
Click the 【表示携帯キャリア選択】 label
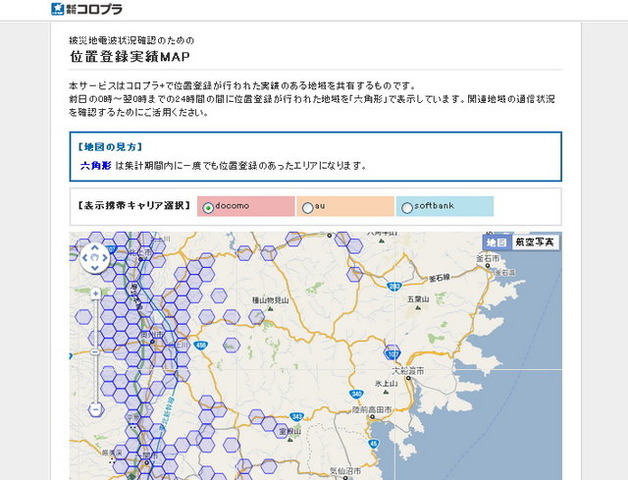click(134, 206)
